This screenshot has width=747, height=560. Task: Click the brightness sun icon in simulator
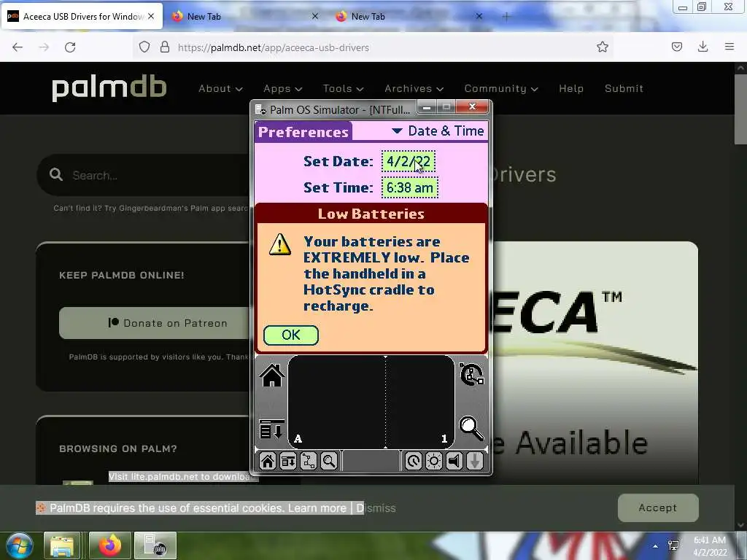[x=434, y=461]
